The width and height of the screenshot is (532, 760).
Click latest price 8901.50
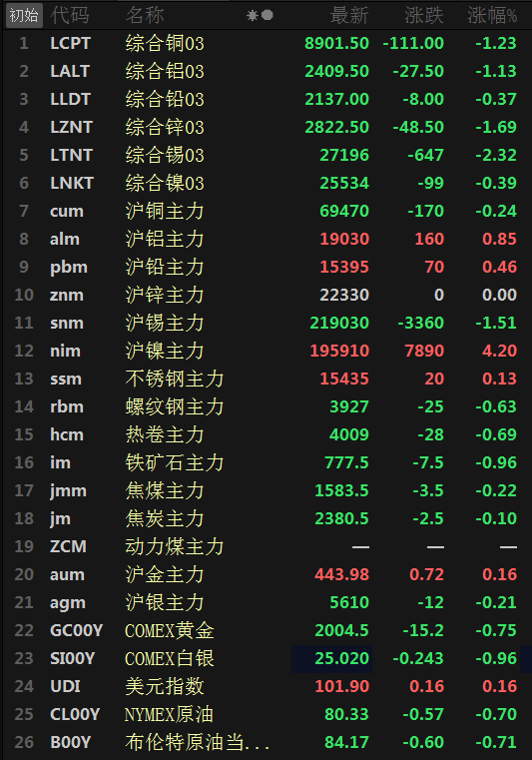point(336,43)
